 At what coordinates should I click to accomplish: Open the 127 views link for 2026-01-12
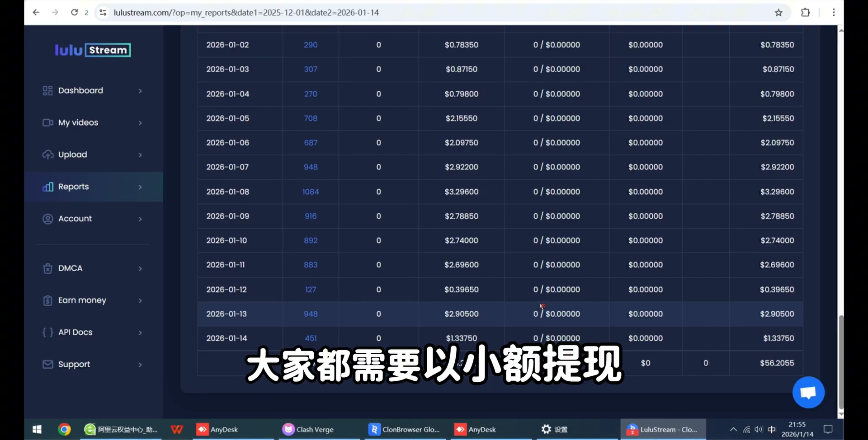click(311, 290)
